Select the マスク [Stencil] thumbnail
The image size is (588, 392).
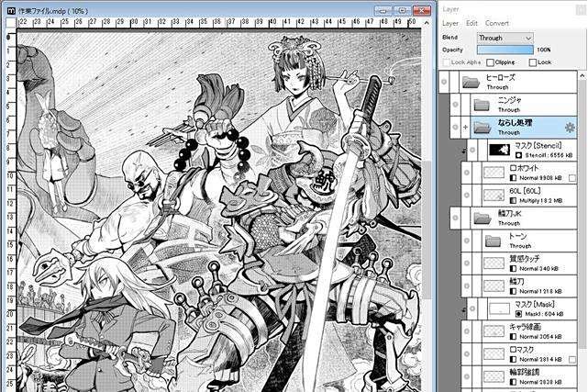pos(500,150)
